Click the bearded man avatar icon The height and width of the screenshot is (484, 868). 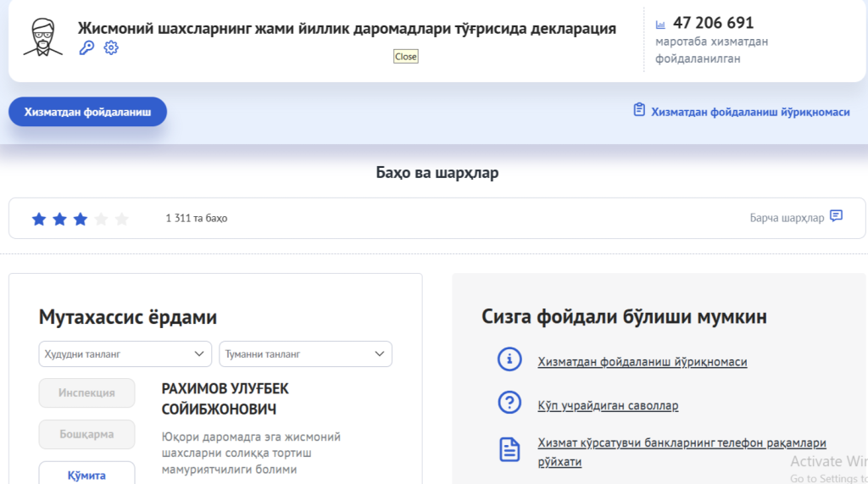(42, 37)
